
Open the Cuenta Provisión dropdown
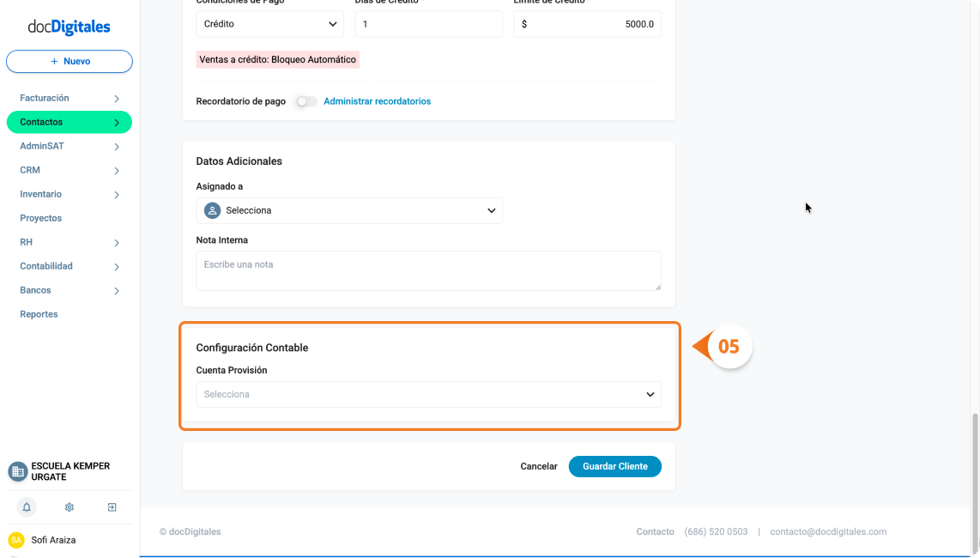(429, 395)
